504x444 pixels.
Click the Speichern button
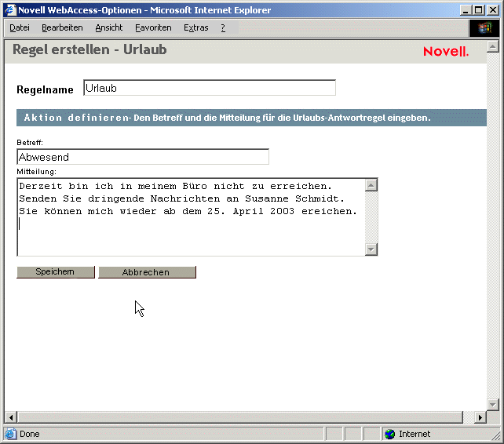click(55, 271)
